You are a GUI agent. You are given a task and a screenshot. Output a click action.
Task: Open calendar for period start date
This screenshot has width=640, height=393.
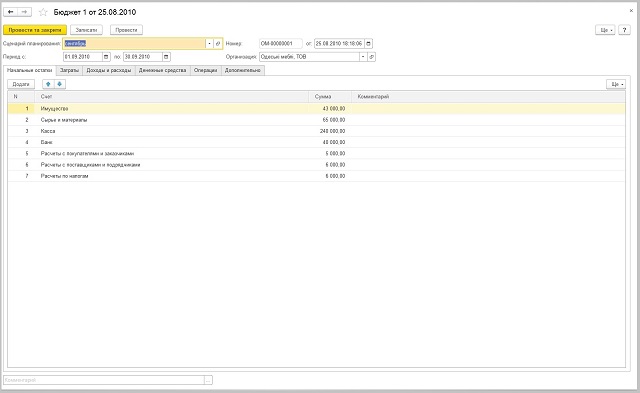click(106, 57)
